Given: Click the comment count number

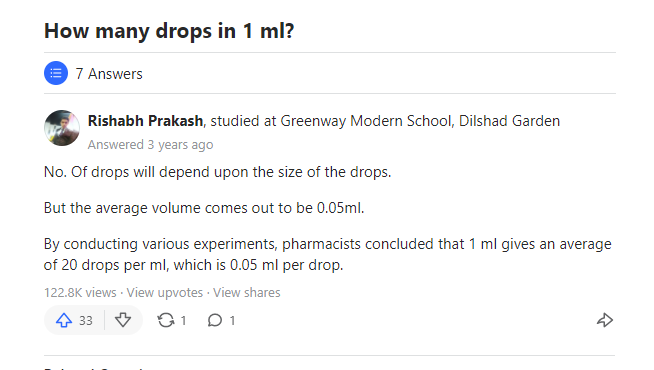Looking at the screenshot, I should [232, 321].
